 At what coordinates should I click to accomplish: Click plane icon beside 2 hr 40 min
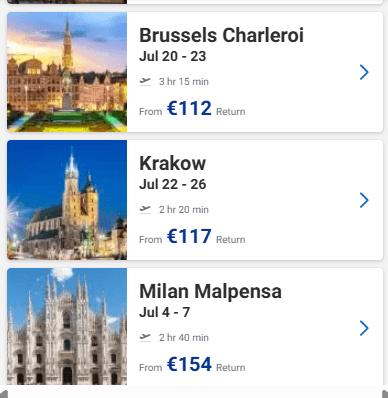145,337
